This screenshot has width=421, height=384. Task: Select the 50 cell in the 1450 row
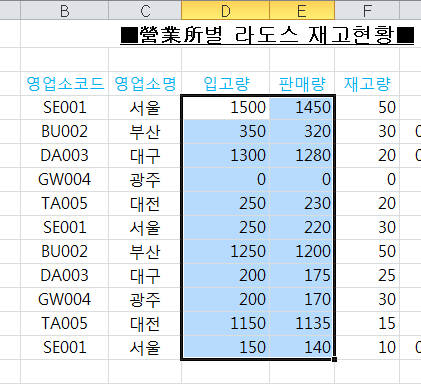click(x=367, y=108)
